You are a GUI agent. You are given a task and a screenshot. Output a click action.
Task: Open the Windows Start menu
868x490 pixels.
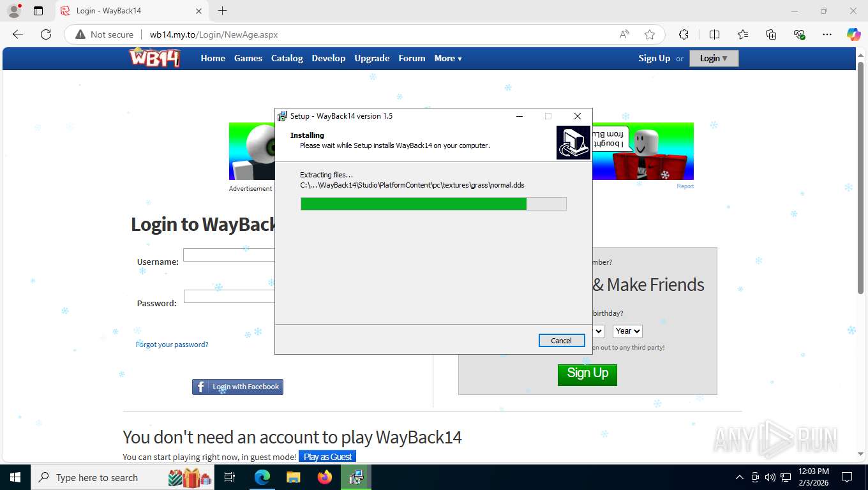[15, 477]
